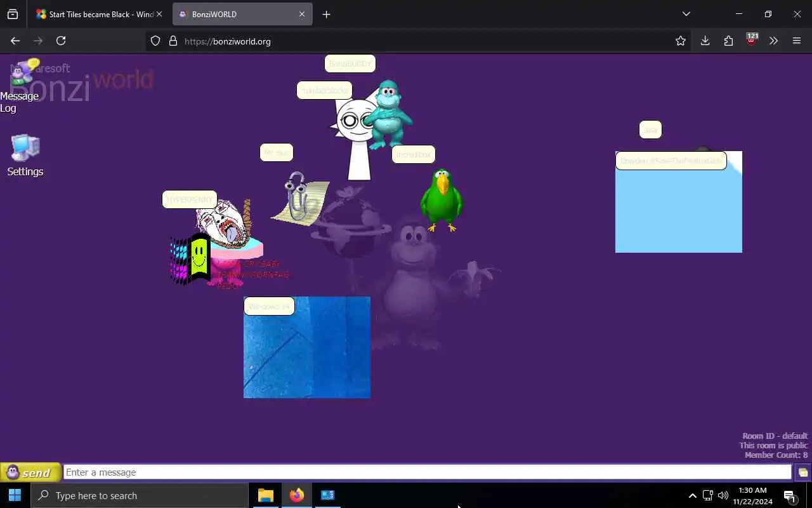Viewport: 812px width, 508px height.
Task: Open a new browser tab
Action: point(326,14)
